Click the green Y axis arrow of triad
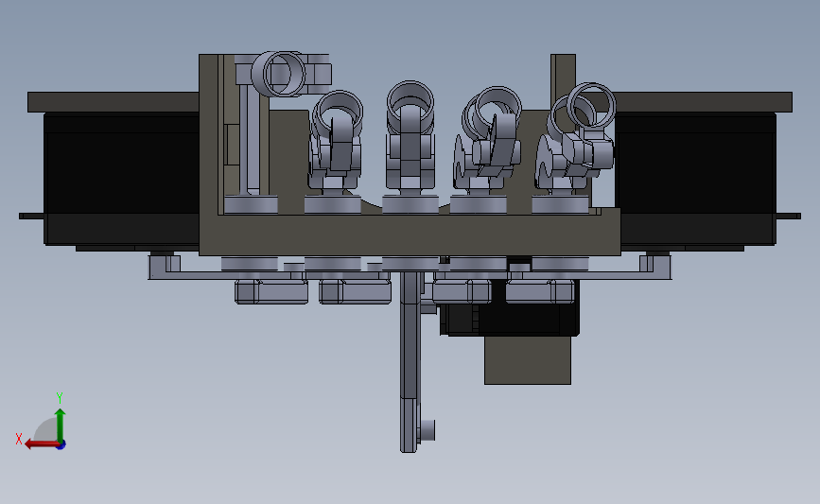 point(61,425)
